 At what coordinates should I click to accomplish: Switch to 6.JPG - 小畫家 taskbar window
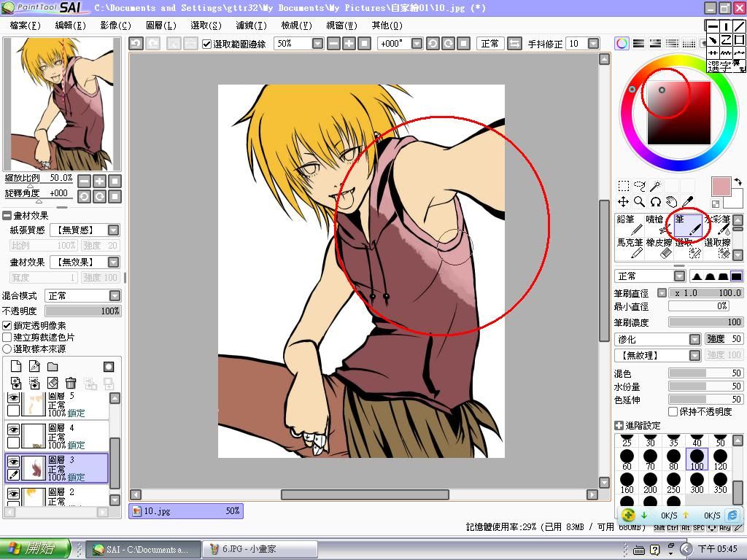(260, 549)
